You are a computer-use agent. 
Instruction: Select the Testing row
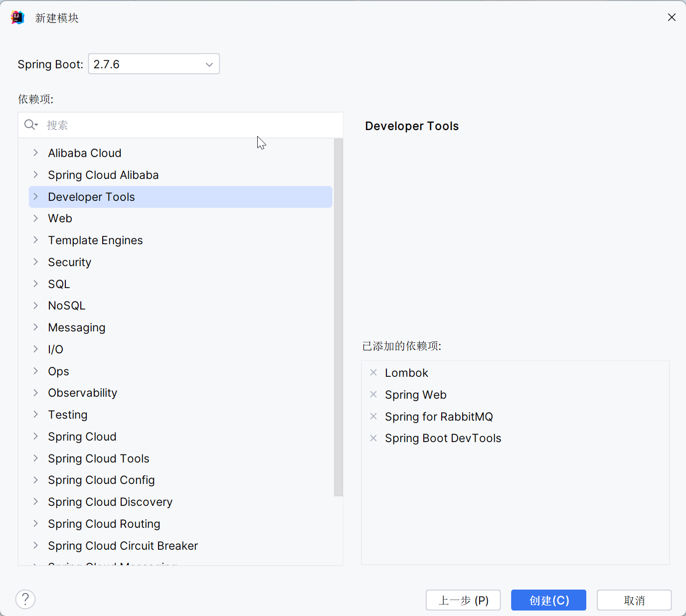tap(180, 415)
